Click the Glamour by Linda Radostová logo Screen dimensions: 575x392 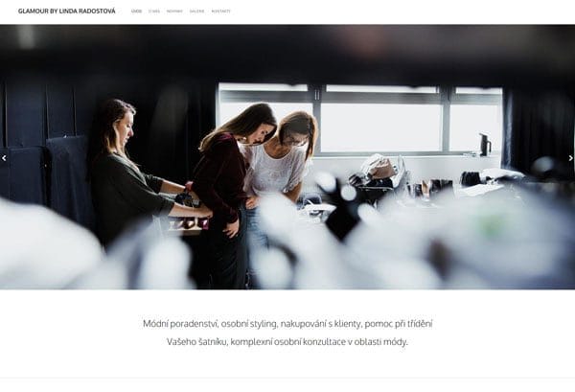pos(67,11)
